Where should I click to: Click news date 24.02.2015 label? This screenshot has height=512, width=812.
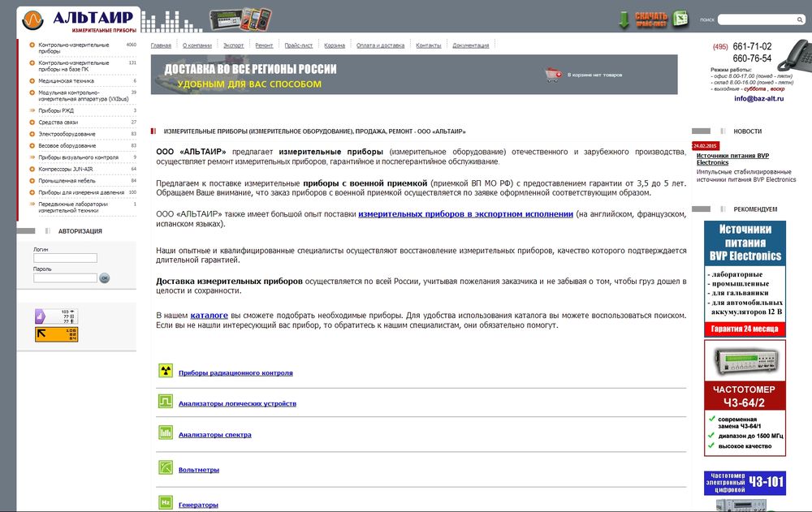(x=705, y=146)
